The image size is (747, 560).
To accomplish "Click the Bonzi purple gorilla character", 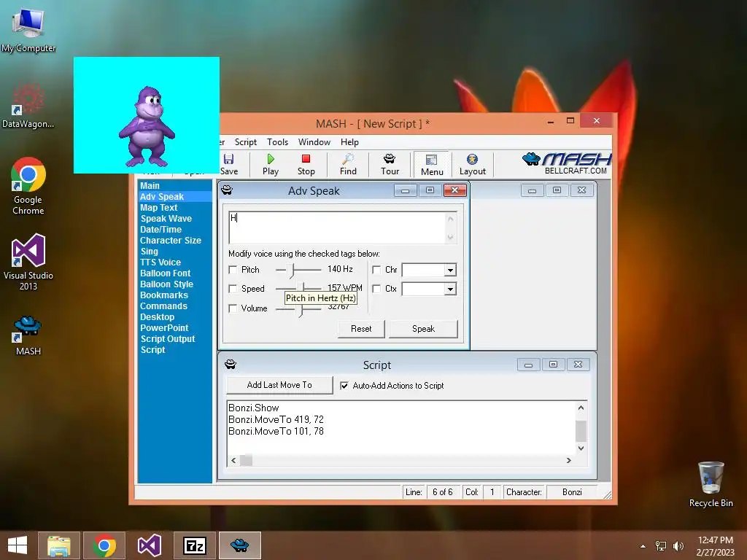I will (147, 127).
